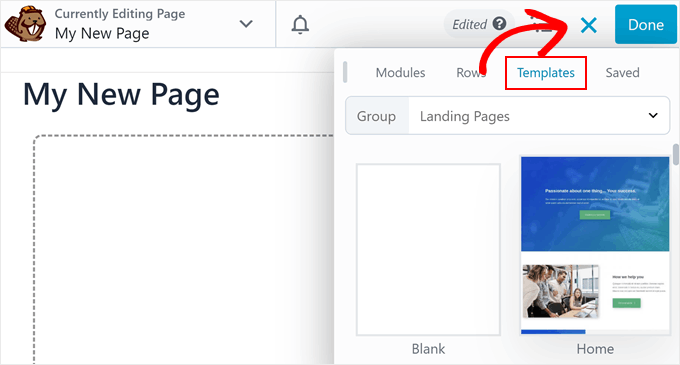The height and width of the screenshot is (365, 680).
Task: Open the Saved tab
Action: (622, 72)
